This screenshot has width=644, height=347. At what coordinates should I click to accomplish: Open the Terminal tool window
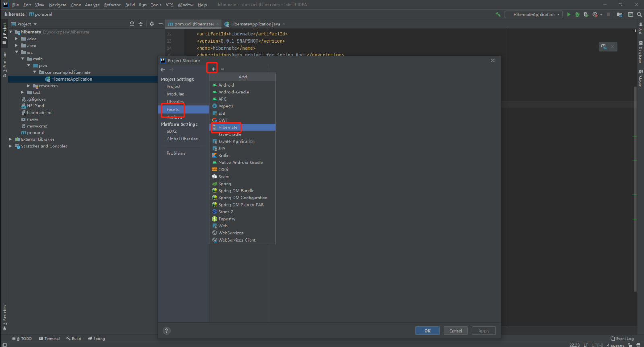pyautogui.click(x=49, y=339)
